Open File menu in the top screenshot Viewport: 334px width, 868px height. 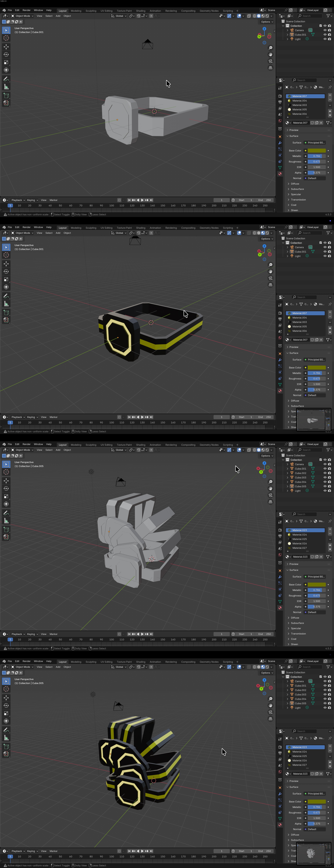(x=10, y=10)
